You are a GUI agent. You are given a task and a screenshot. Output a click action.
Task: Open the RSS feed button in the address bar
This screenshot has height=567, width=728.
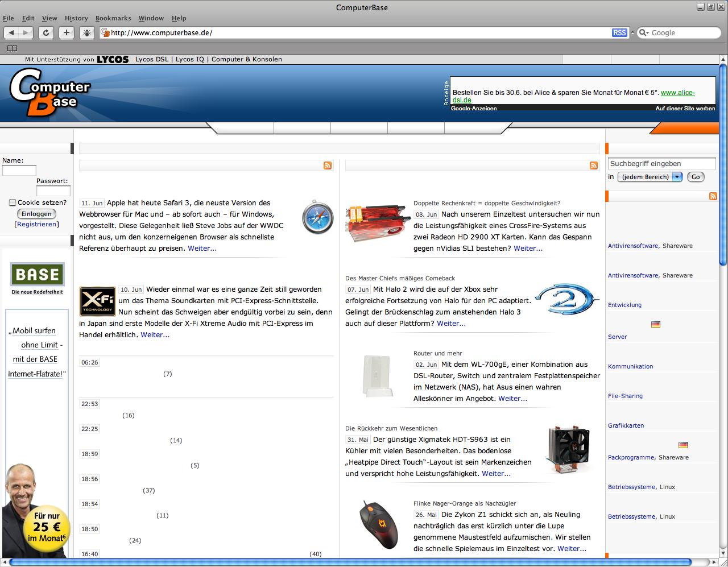click(x=619, y=33)
